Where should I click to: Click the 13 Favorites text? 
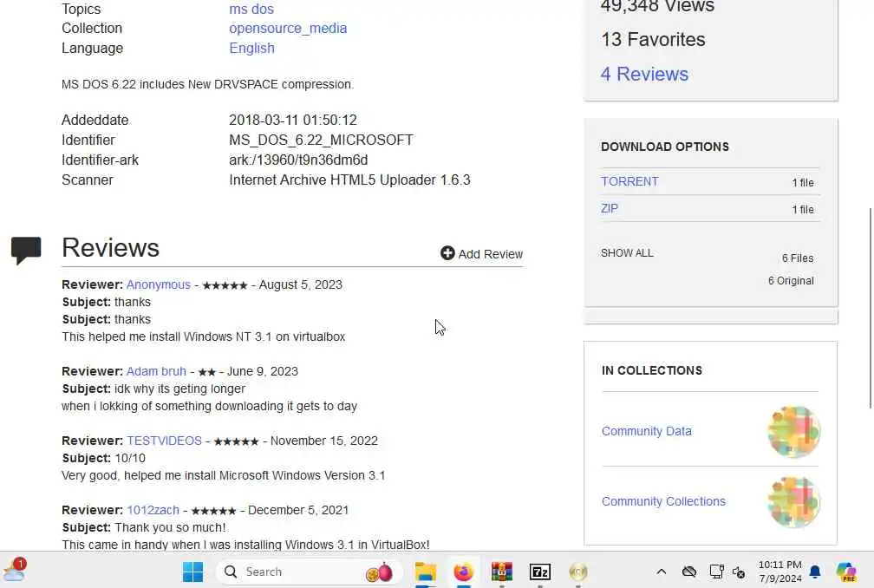(x=653, y=40)
